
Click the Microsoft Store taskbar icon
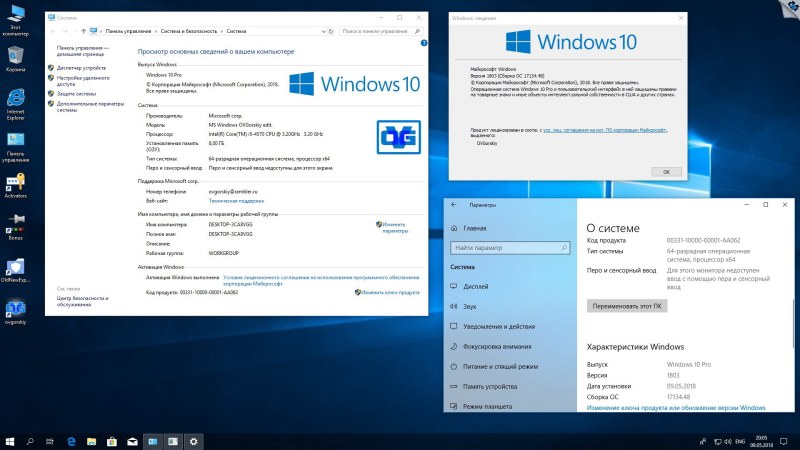tap(112, 440)
